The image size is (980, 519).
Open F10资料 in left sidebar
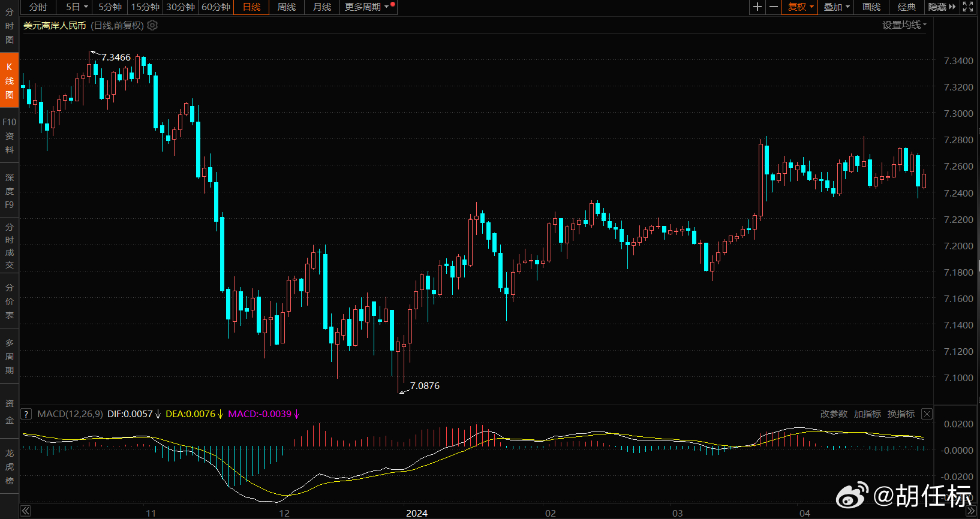10,135
